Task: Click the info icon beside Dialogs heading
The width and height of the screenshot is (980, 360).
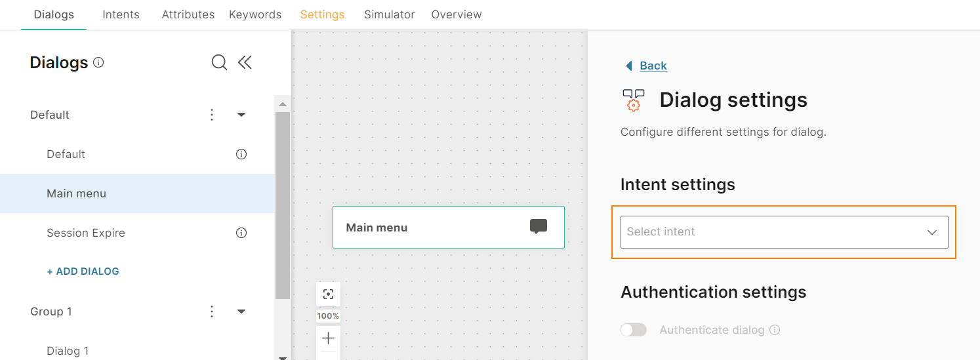Action: tap(98, 63)
